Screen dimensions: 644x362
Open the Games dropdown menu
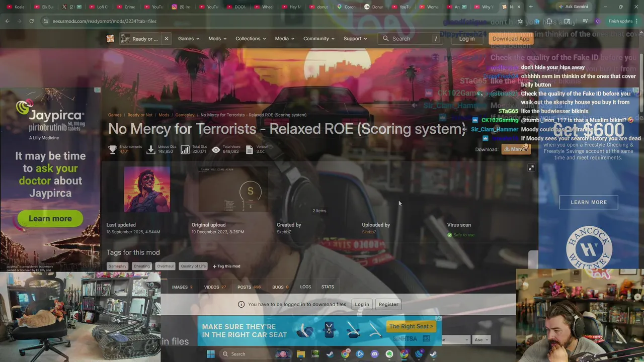pyautogui.click(x=189, y=39)
